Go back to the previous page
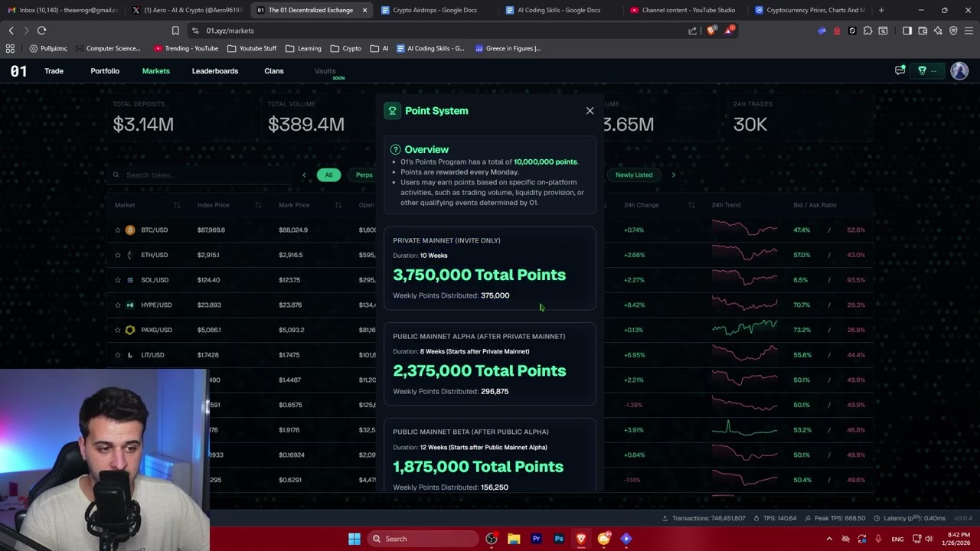Image resolution: width=980 pixels, height=551 pixels. [11, 31]
